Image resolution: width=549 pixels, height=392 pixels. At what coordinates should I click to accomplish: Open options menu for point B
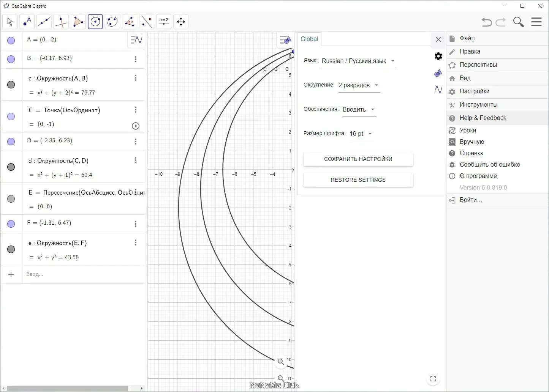[x=136, y=59]
